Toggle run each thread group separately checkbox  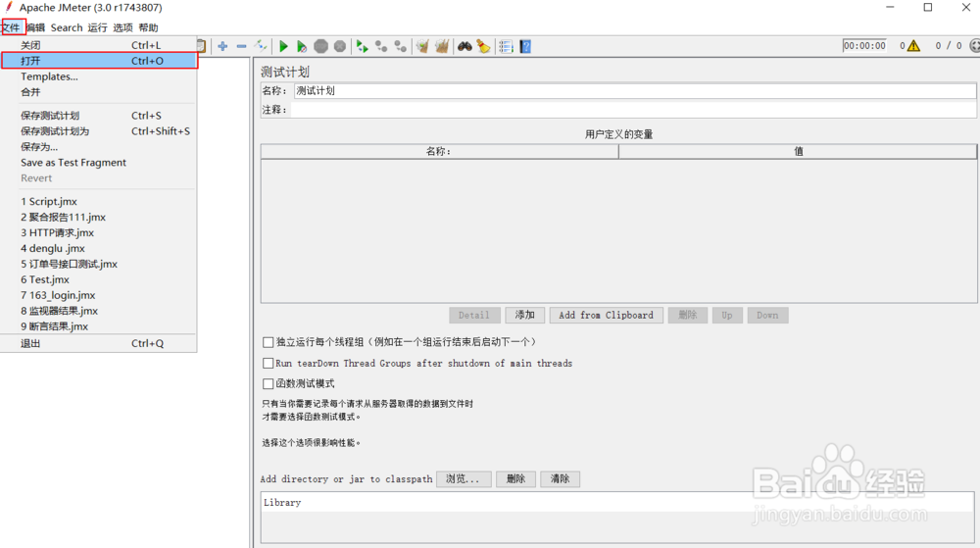[x=269, y=342]
